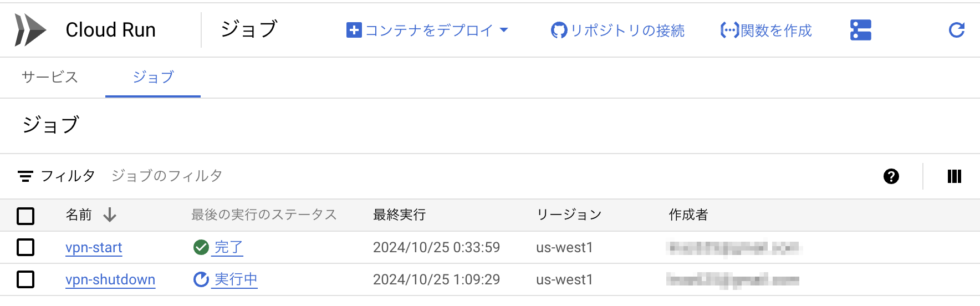Click the リポジトリの接続 button
The height and width of the screenshot is (306, 980).
617,30
